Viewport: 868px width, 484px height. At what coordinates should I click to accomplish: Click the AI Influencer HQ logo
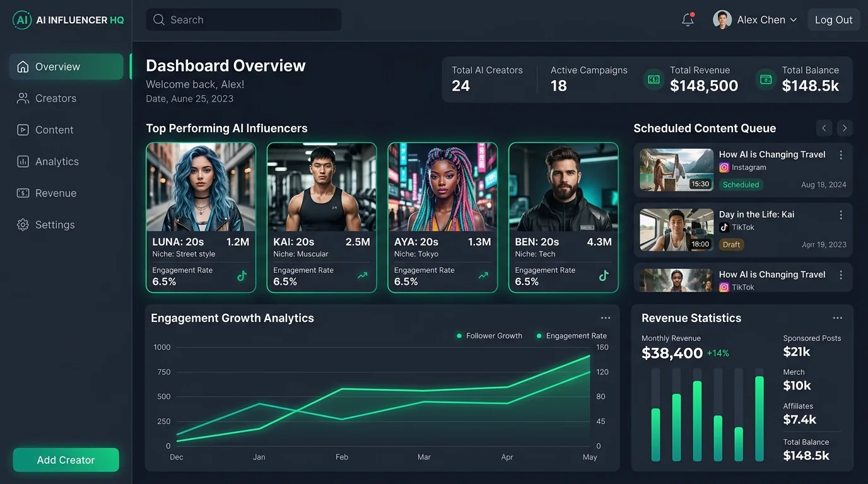click(68, 20)
